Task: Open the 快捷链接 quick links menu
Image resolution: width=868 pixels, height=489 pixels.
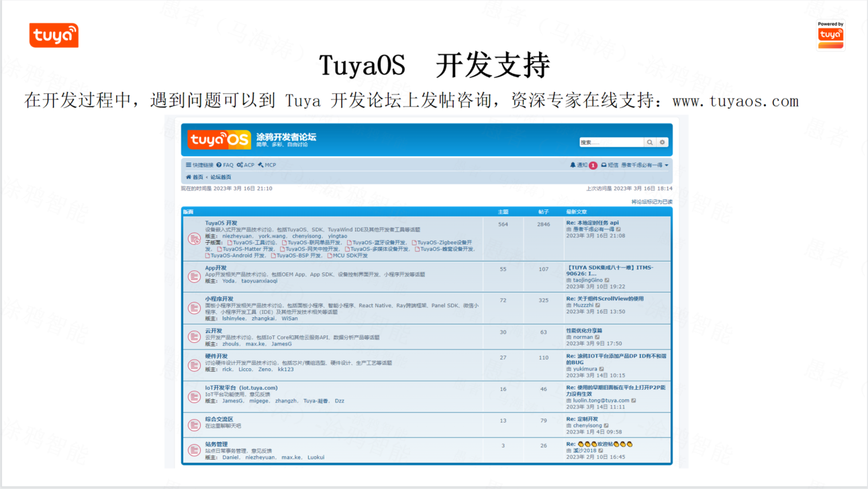Action: (199, 165)
